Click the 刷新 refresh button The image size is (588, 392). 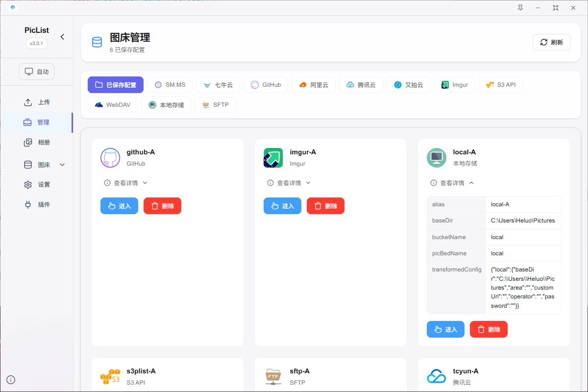[x=552, y=42]
